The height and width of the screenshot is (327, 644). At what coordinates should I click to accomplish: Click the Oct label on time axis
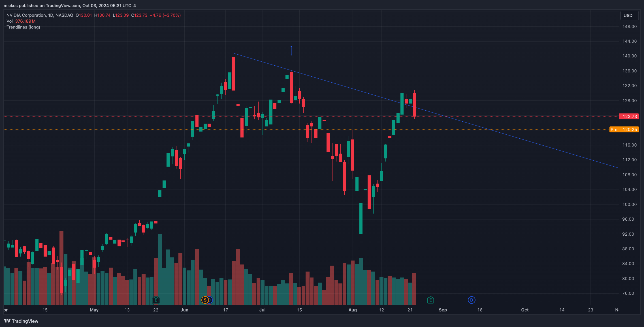point(525,310)
